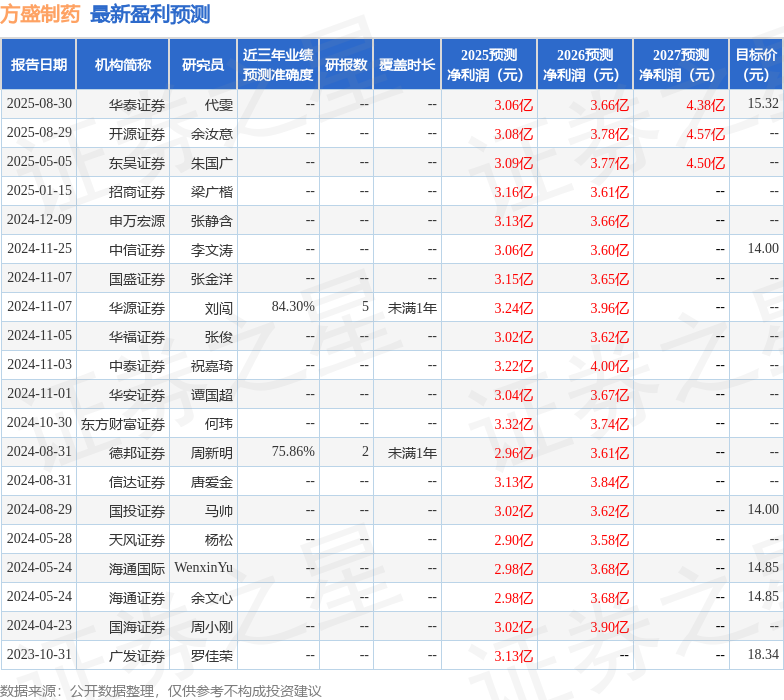Open the 方盛制药 title link
Image resolution: width=784 pixels, height=700 pixels.
[x=40, y=14]
